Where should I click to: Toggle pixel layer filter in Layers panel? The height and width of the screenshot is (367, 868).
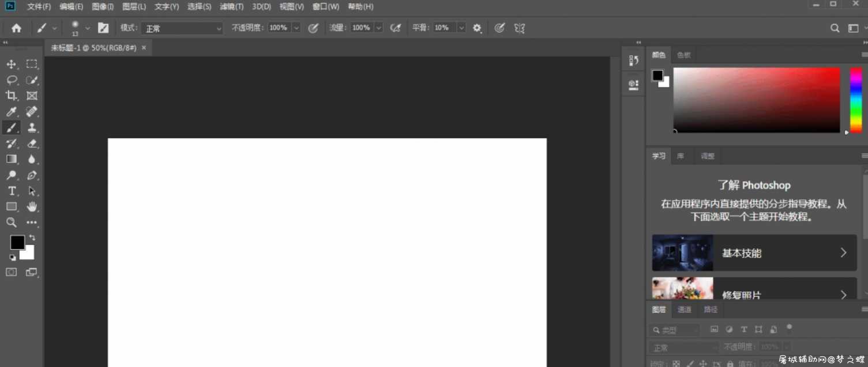pyautogui.click(x=714, y=330)
